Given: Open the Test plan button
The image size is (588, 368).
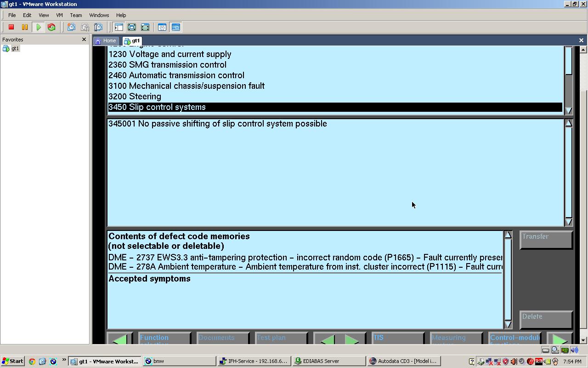Looking at the screenshot, I should 281,339.
